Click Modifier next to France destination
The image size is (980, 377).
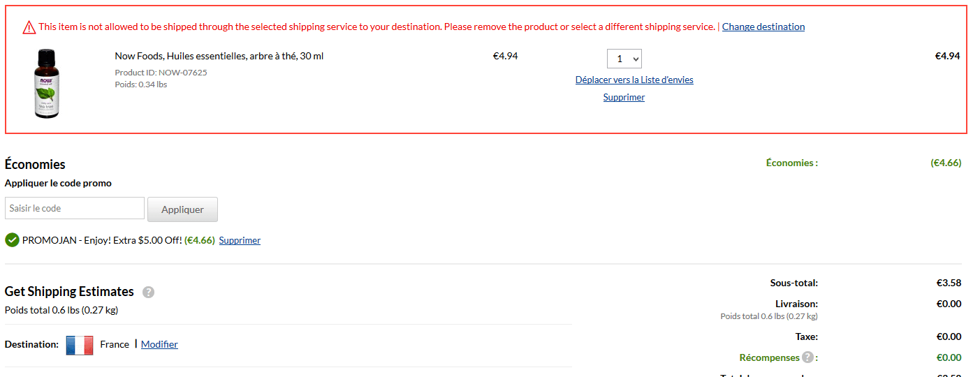(159, 344)
